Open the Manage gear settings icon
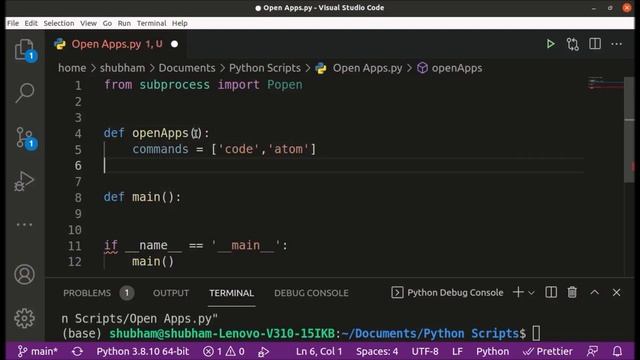Screen dimensions: 640x360 click(x=24, y=318)
